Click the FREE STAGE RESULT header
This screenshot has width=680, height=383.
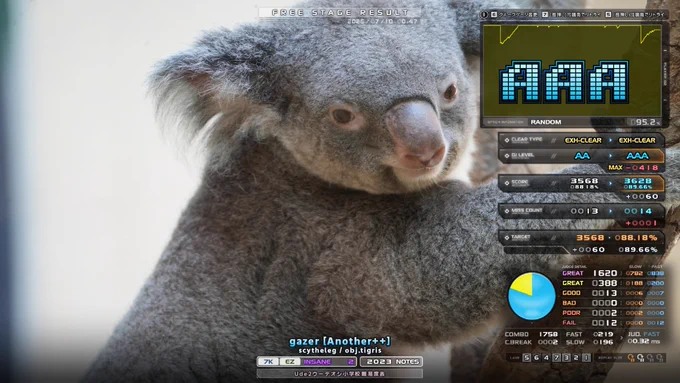(x=340, y=12)
